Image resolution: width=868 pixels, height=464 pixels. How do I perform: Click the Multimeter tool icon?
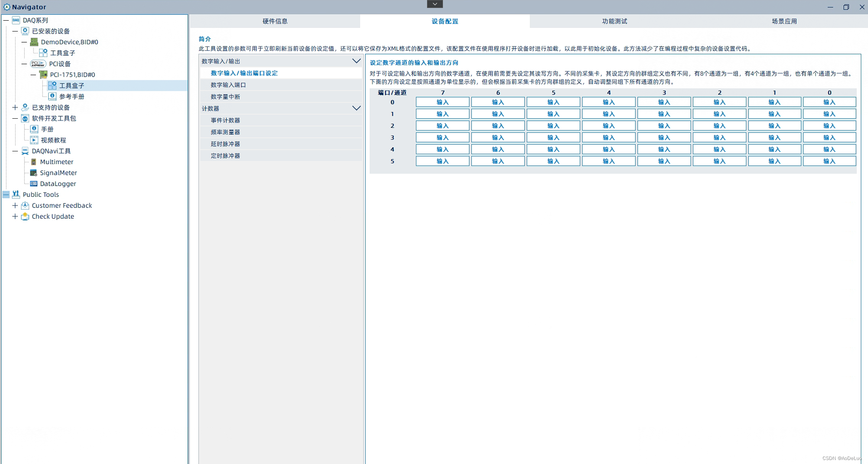34,162
